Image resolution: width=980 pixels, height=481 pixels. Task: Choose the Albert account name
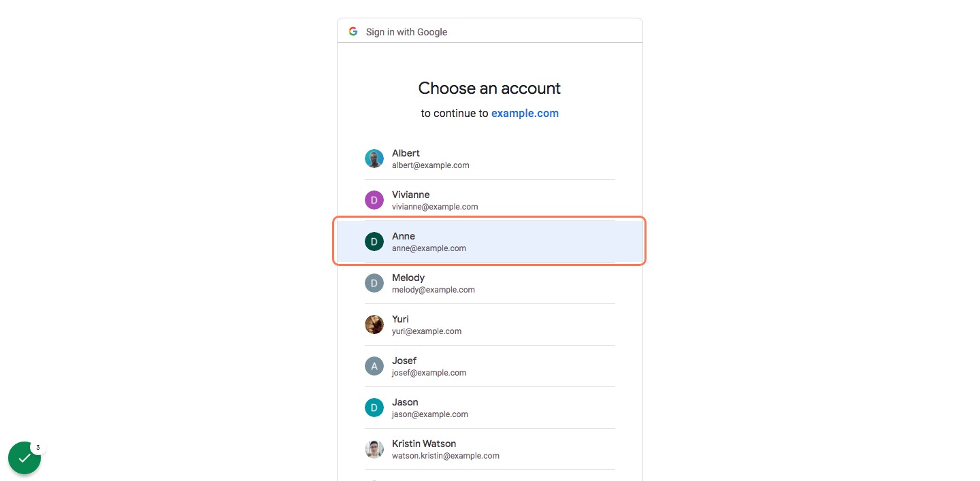point(406,153)
